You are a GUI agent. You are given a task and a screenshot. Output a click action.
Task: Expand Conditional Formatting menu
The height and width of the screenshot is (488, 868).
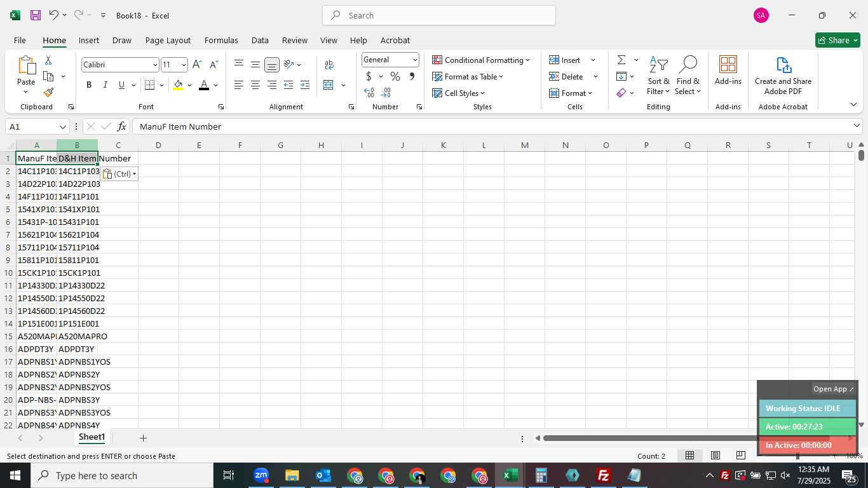(x=481, y=60)
